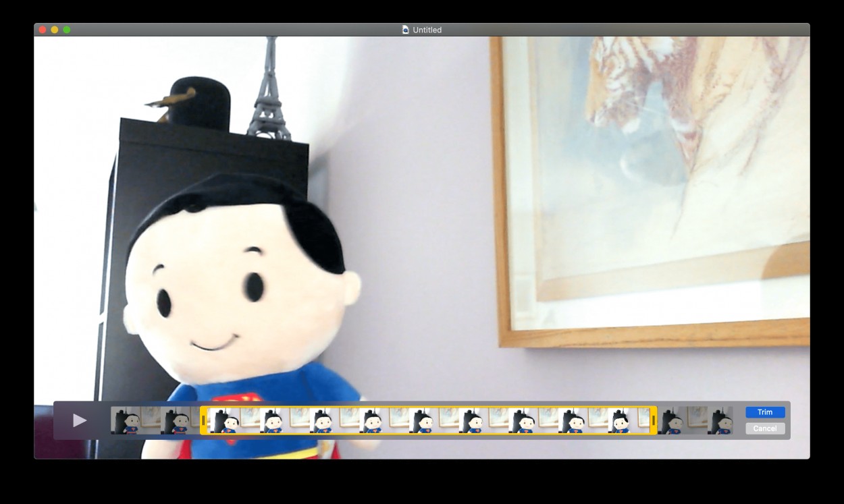Viewport: 844px width, 504px height.
Task: Click the left yellow trim handle
Action: coord(203,420)
